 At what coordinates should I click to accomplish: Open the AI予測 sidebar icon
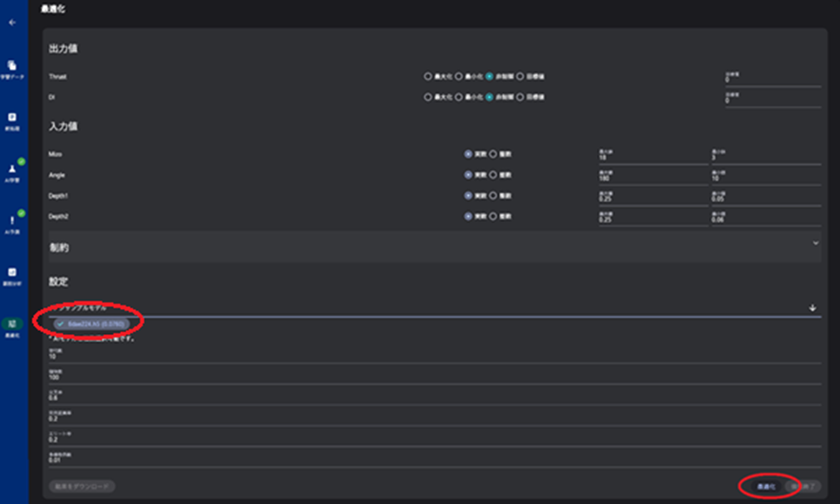click(13, 220)
